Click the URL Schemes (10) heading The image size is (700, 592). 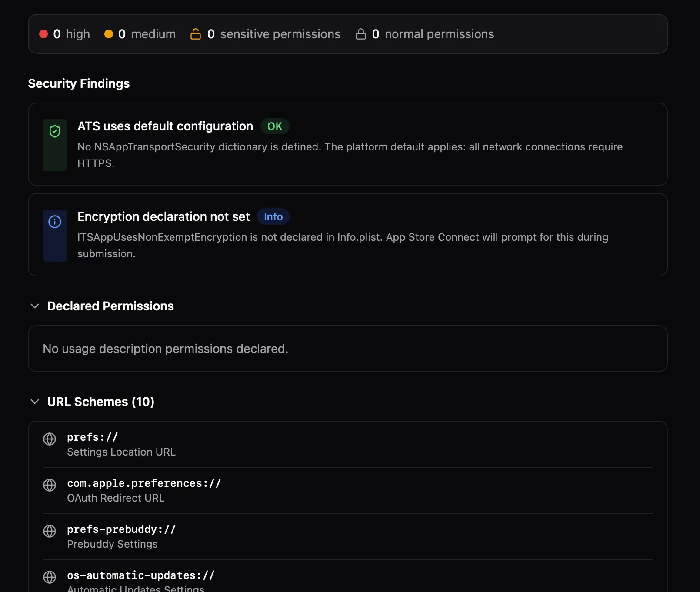tap(100, 402)
